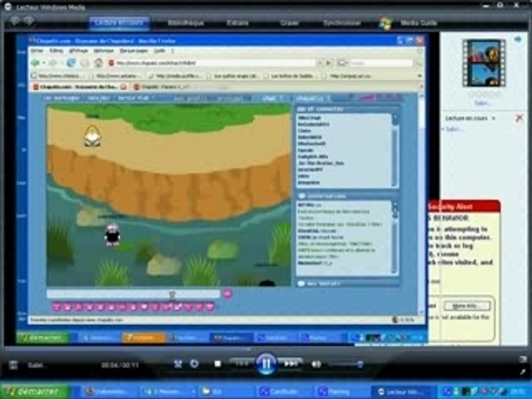
Task: Click More Info in the Security Alert
Action: tap(467, 306)
